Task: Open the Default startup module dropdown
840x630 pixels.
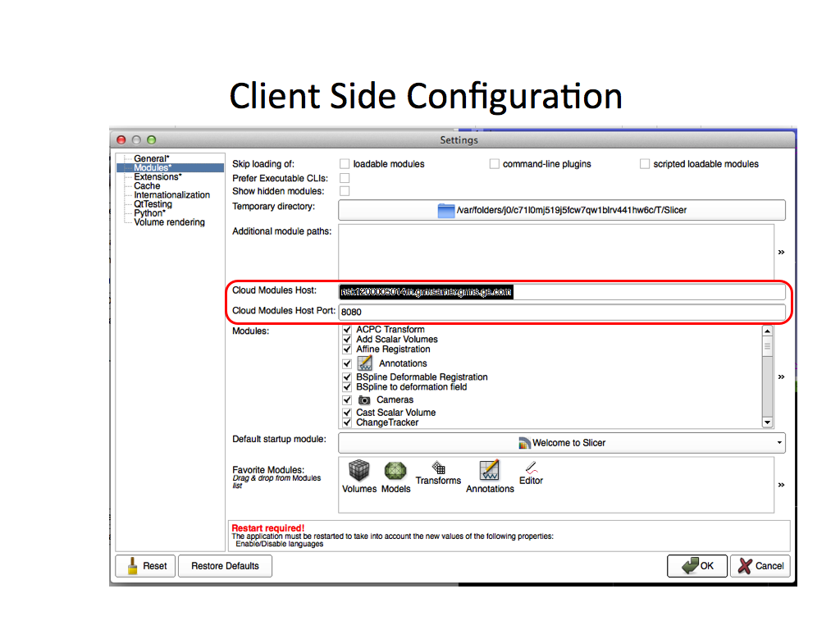Action: tap(562, 443)
